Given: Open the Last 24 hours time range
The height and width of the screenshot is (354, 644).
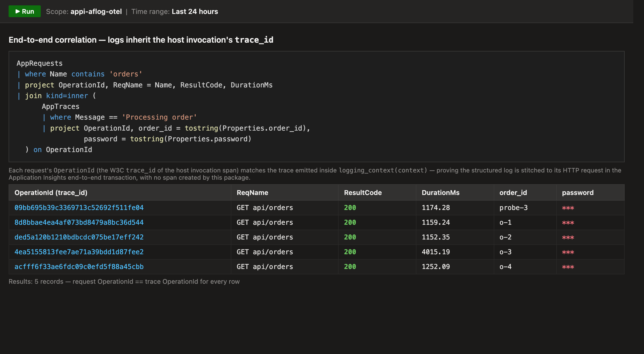Looking at the screenshot, I should point(195,12).
